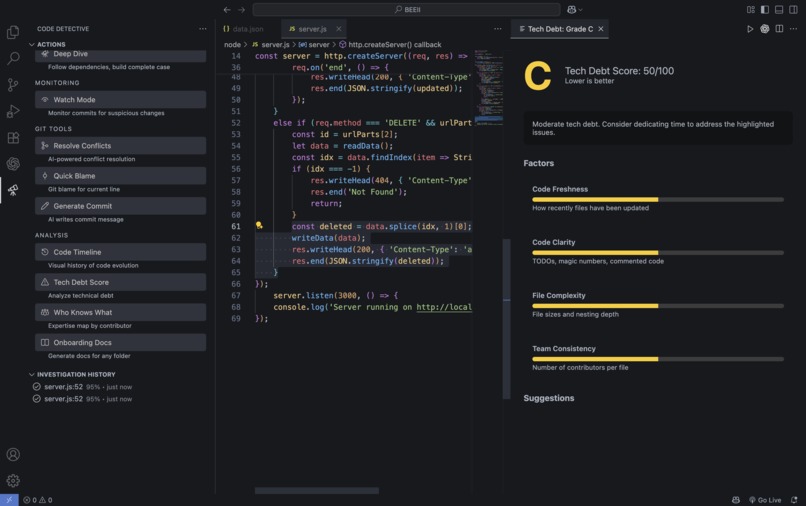Open editor group more actions menu

(498, 29)
